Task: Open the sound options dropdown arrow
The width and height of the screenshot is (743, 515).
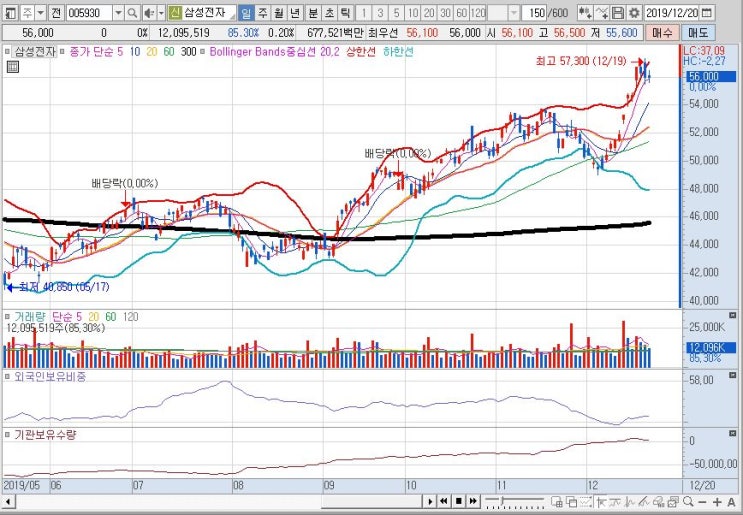Action: click(x=161, y=13)
